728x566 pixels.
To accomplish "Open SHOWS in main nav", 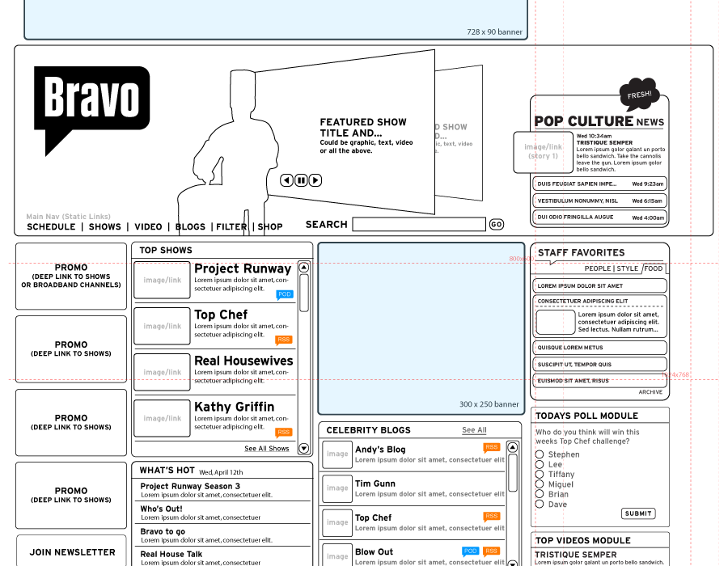I will coord(105,227).
